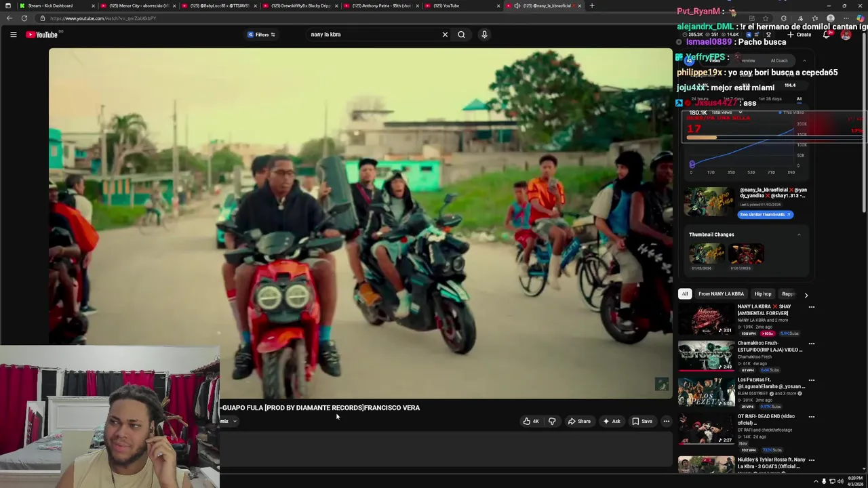
Task: Click the channel watermark in video corner
Action: [x=662, y=384]
